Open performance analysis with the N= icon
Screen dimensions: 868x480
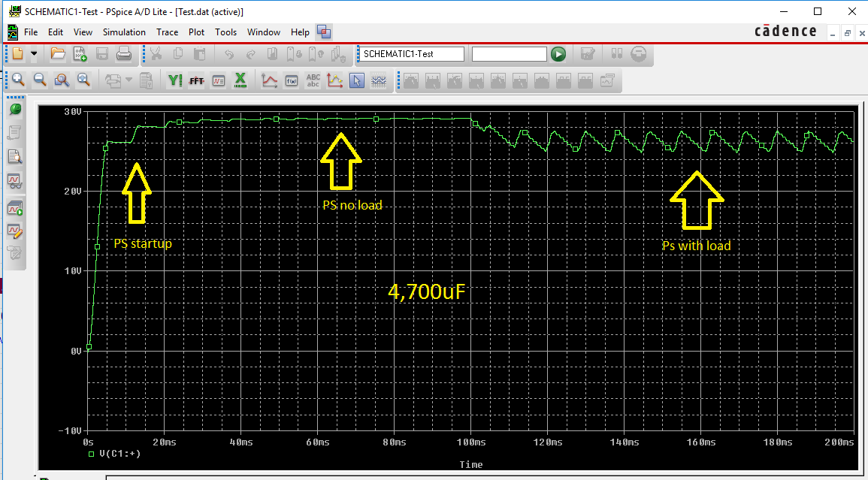point(219,80)
